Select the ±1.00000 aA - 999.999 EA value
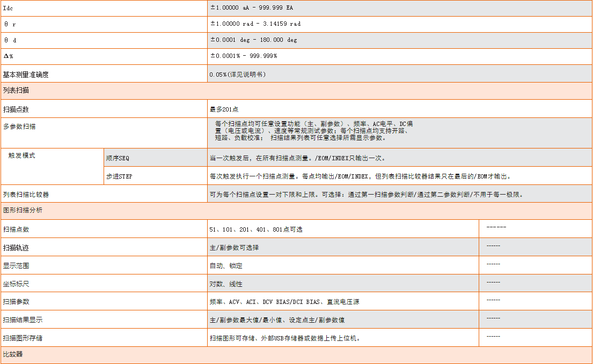Viewport: 593px width, 364px height. coord(252,8)
